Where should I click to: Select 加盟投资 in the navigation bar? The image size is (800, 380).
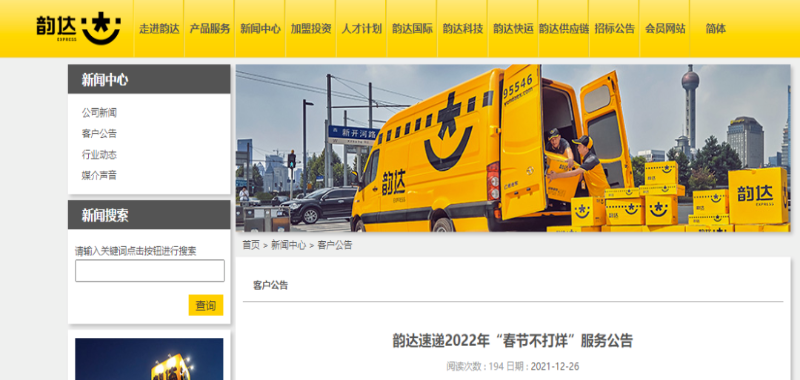click(x=311, y=29)
